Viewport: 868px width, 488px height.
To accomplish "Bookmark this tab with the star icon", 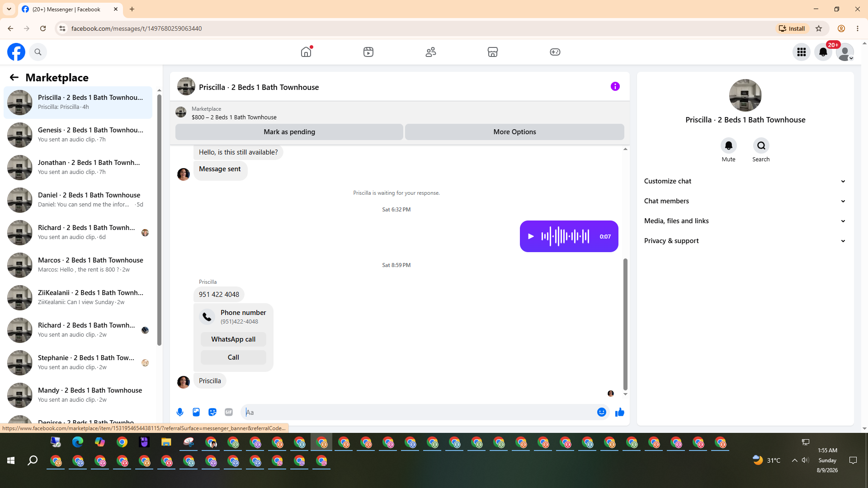I will 819,28.
